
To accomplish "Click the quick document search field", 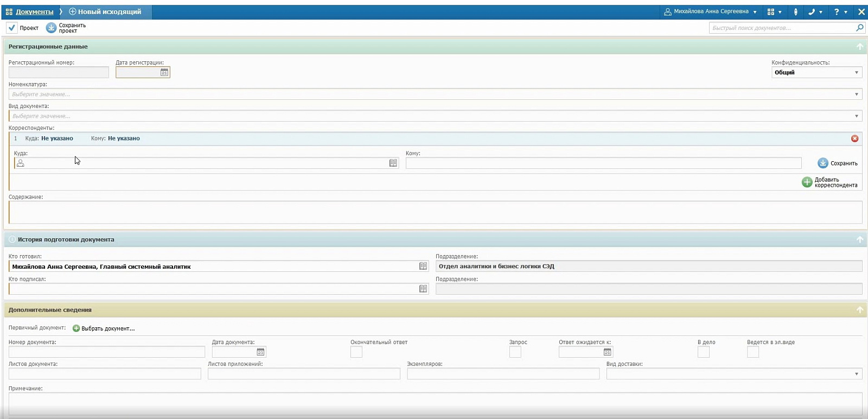I will [781, 28].
